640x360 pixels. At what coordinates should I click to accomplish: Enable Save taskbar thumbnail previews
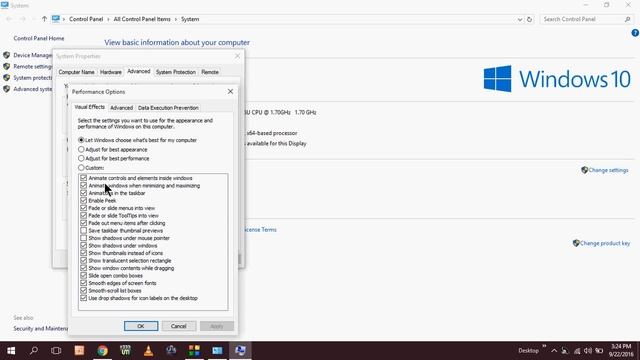pyautogui.click(x=84, y=231)
